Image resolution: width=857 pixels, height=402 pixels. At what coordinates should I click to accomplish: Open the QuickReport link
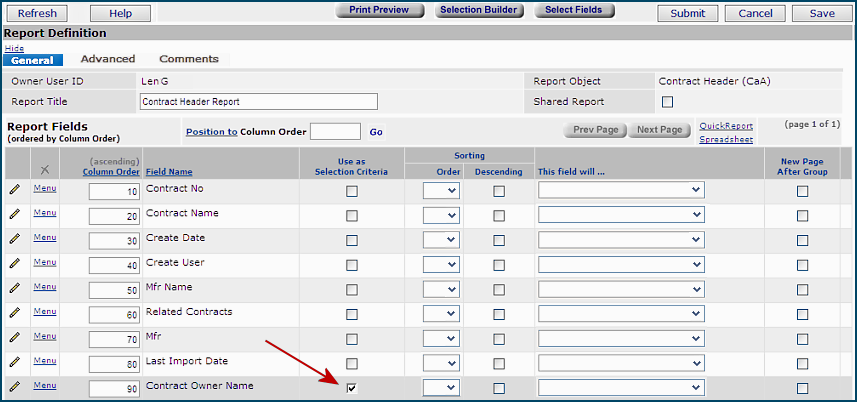[726, 126]
